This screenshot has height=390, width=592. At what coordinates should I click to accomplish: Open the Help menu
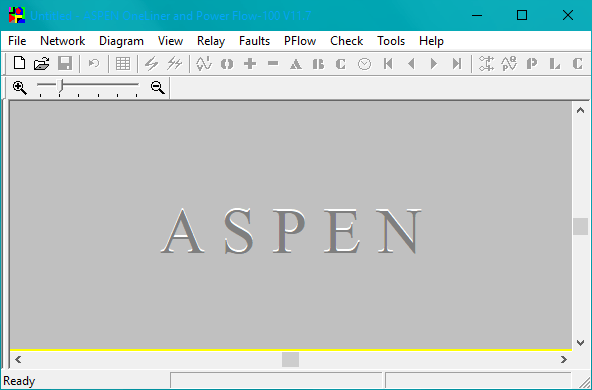click(x=431, y=41)
